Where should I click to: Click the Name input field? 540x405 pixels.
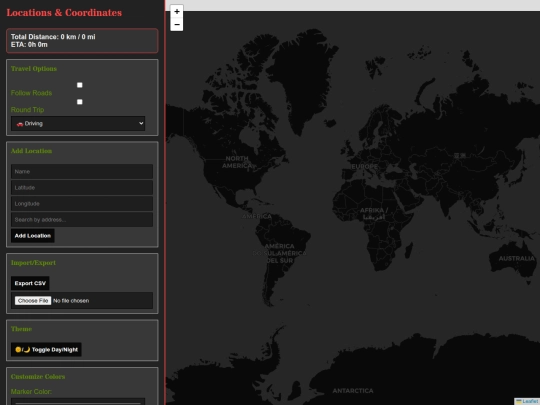coord(82,172)
